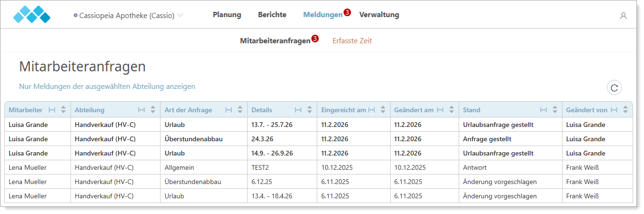Open sort arrows on Abteilung column
Screen dimensions: 644x214
[153, 110]
